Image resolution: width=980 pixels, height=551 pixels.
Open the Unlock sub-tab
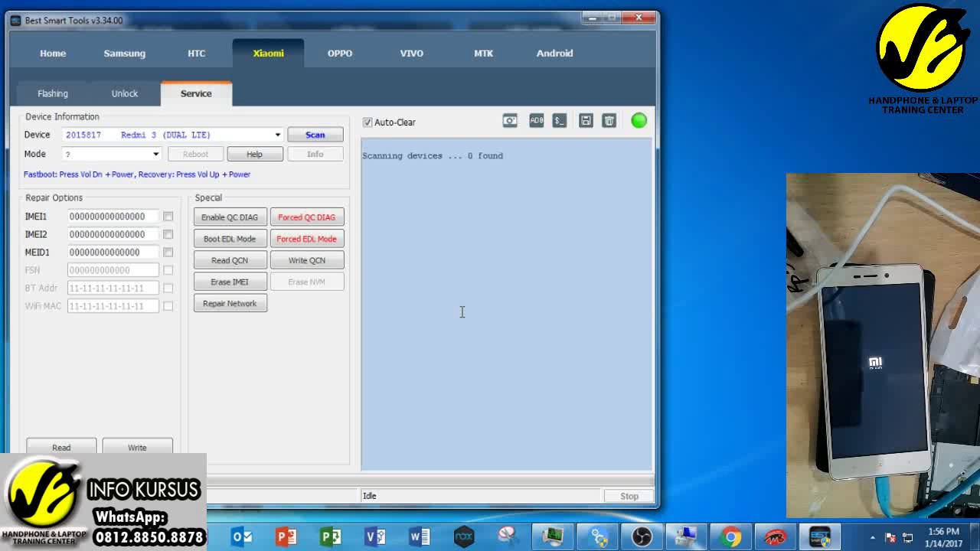pos(125,93)
